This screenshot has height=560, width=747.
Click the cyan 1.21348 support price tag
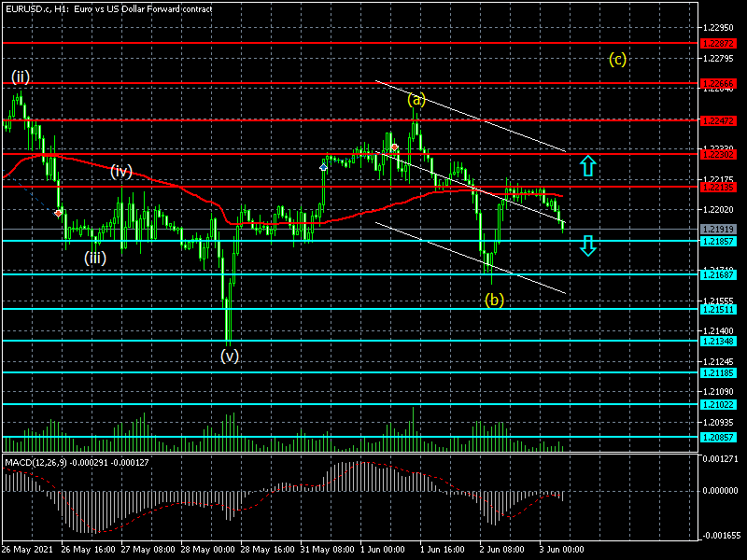[x=719, y=342]
